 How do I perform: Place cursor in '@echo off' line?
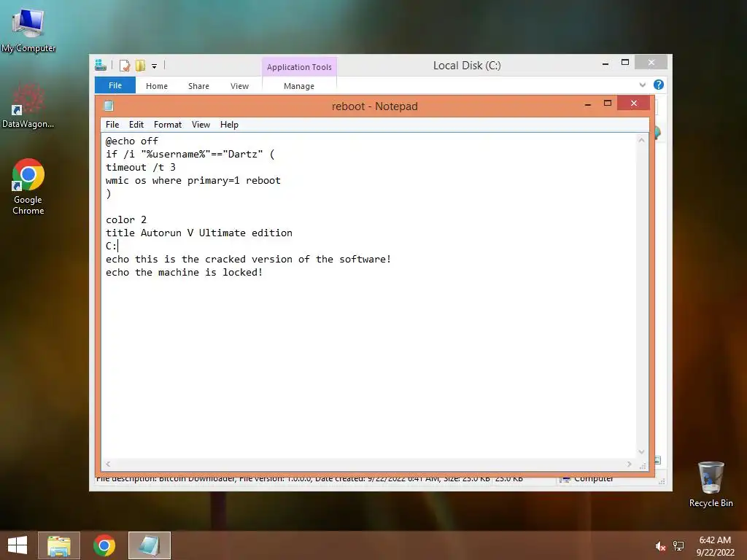pos(132,141)
